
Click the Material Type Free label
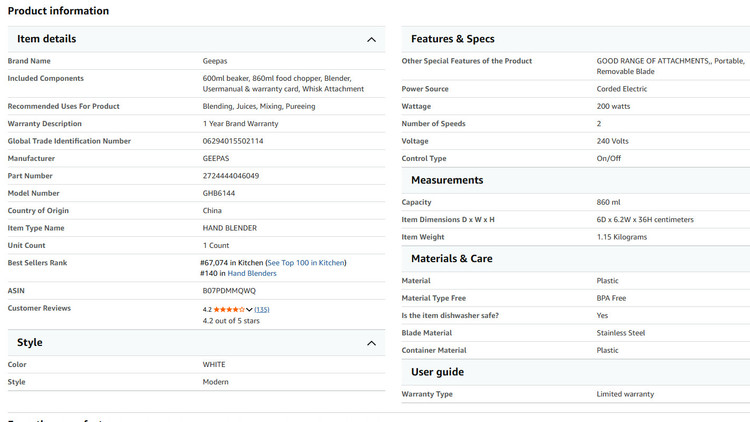tap(433, 298)
